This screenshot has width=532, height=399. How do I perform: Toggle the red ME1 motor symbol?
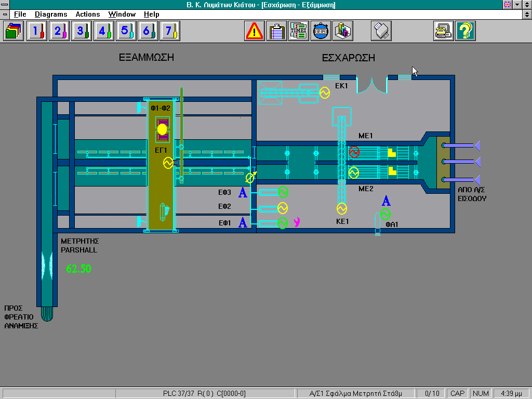(354, 152)
